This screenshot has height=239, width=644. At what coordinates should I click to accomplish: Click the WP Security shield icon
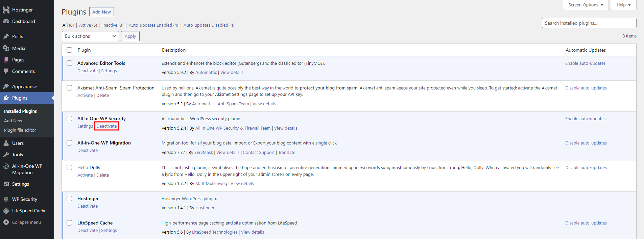tap(6, 199)
